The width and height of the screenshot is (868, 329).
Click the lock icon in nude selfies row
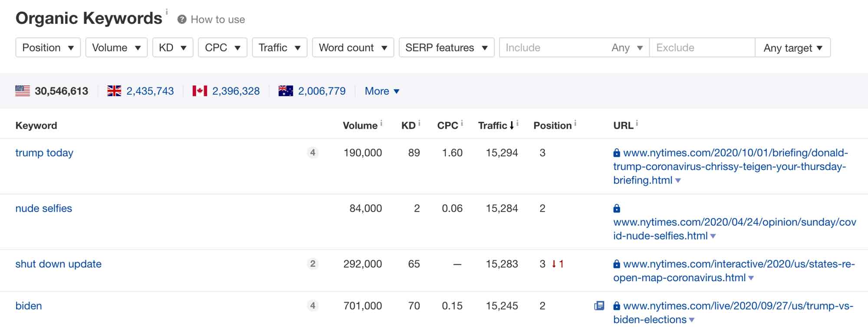tap(617, 209)
